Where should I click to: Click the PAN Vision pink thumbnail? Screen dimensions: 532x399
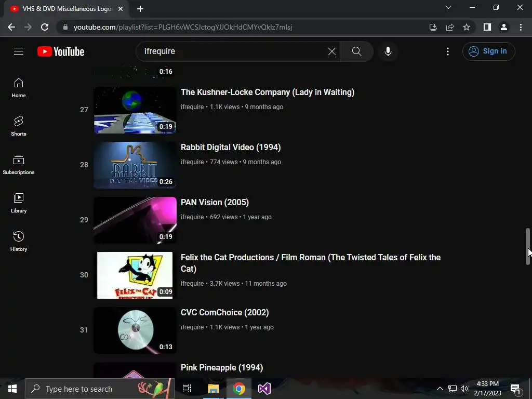pyautogui.click(x=135, y=220)
